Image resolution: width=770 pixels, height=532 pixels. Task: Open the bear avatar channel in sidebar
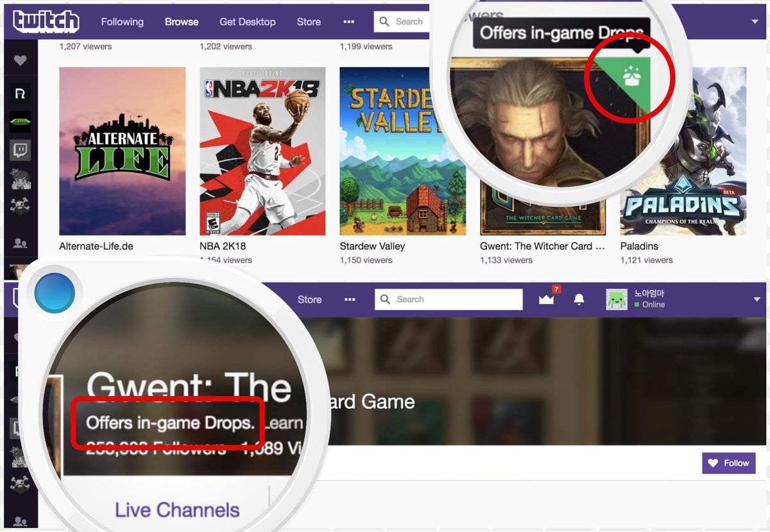tap(21, 179)
